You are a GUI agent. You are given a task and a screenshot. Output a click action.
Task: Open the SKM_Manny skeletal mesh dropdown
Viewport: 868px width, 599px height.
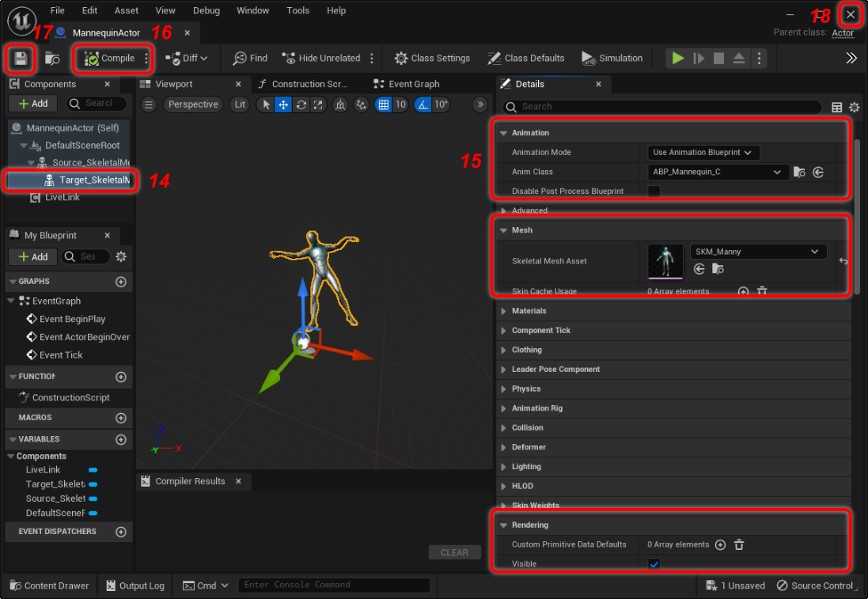pyautogui.click(x=757, y=252)
